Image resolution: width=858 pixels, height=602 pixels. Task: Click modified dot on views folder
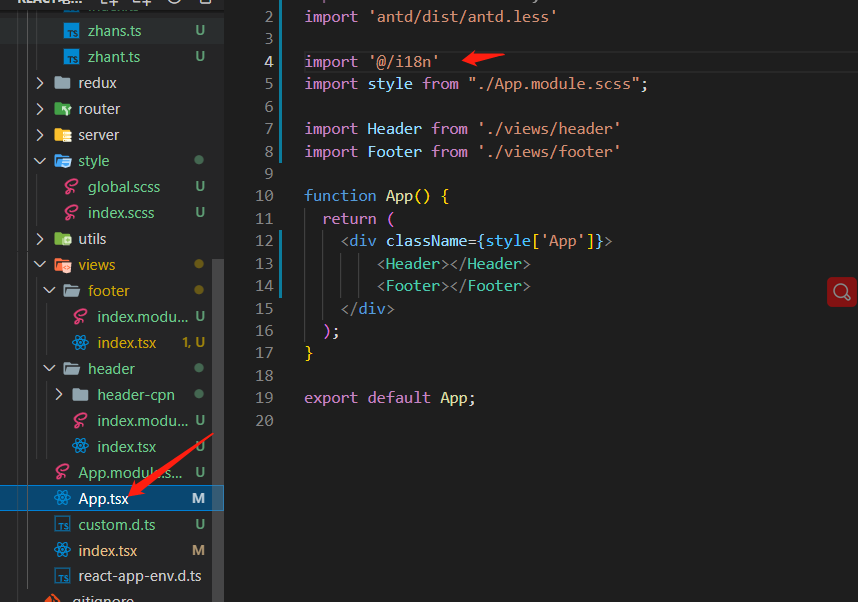[199, 264]
